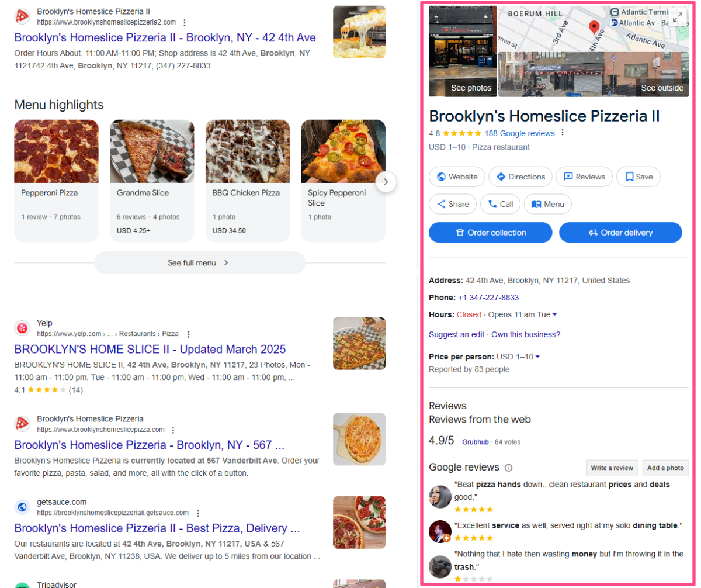
Task: Share this business listing
Action: [x=453, y=204]
